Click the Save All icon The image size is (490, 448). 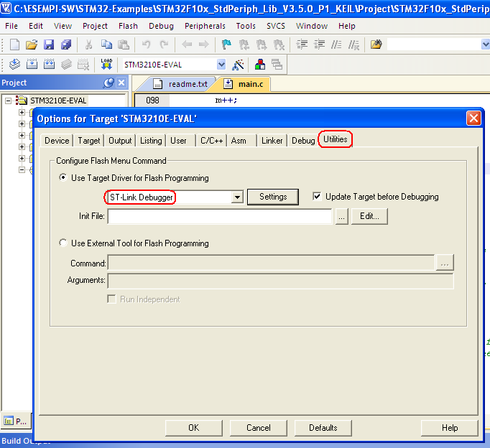point(66,45)
